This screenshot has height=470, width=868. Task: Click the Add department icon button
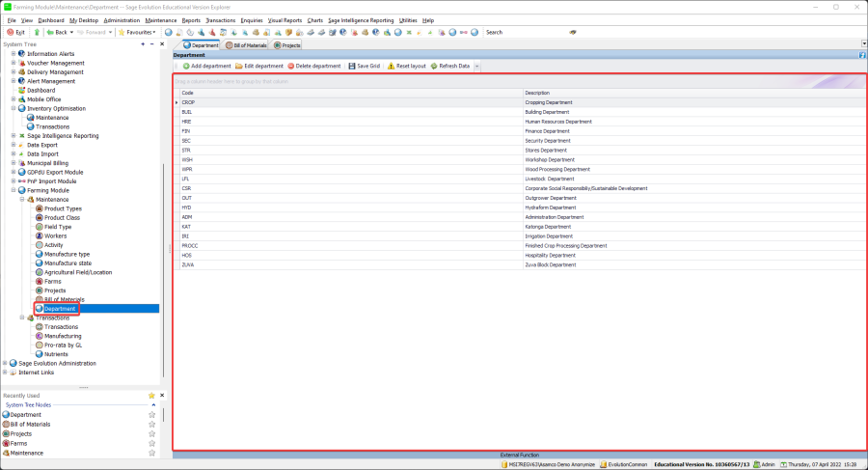pyautogui.click(x=186, y=67)
